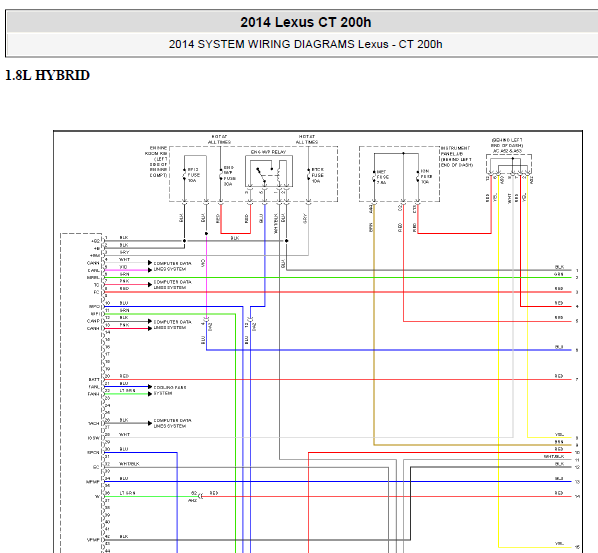The height and width of the screenshot is (553, 598).
Task: Click the GRY wire label below ETCS fuse
Action: pos(305,218)
